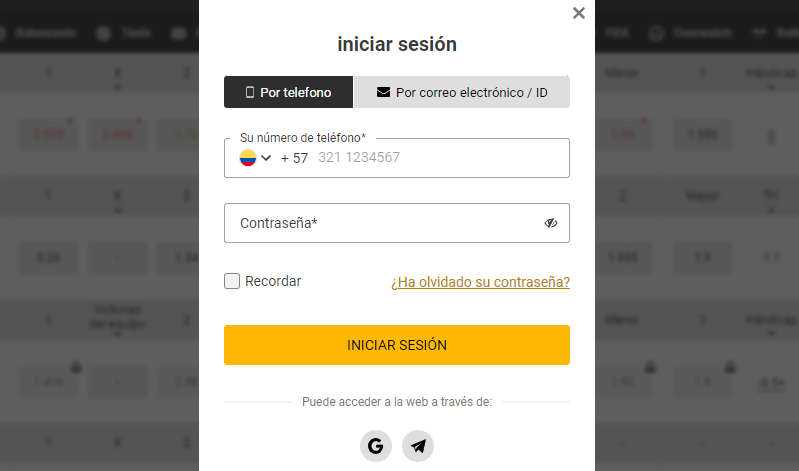The height and width of the screenshot is (471, 799).
Task: Open the Baloncesto sport category
Action: [x=40, y=32]
